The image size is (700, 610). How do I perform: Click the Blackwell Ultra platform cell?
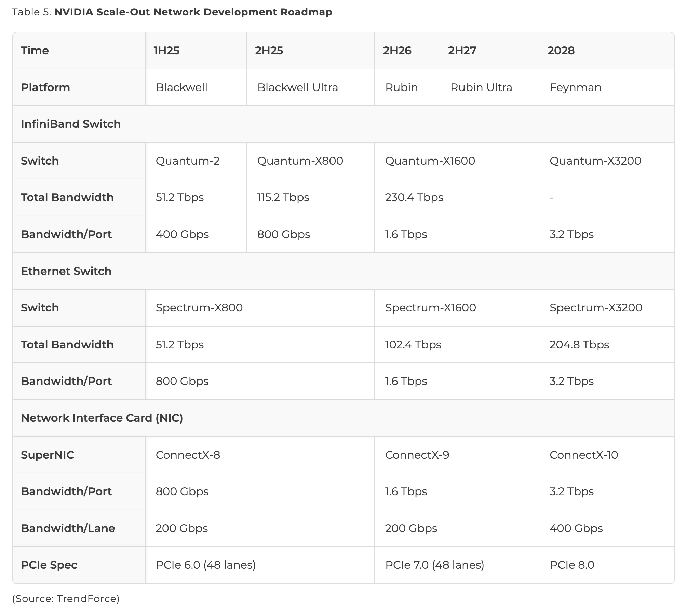tap(297, 87)
